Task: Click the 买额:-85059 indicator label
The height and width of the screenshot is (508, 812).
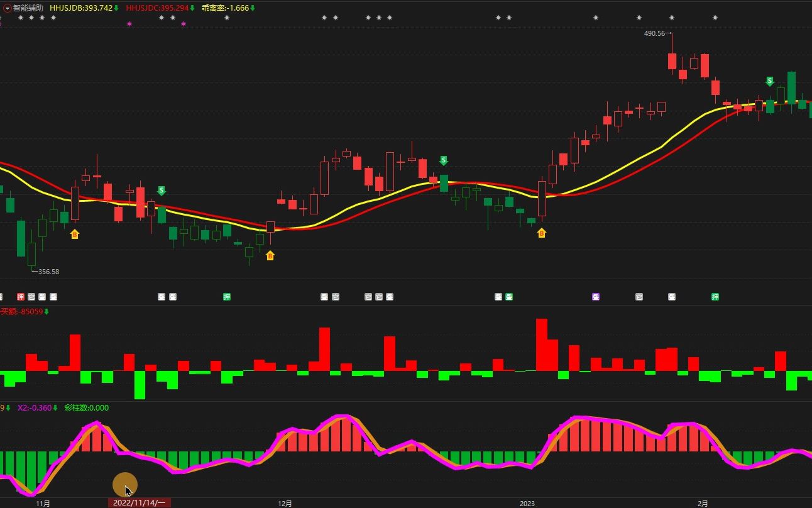Action: point(21,311)
